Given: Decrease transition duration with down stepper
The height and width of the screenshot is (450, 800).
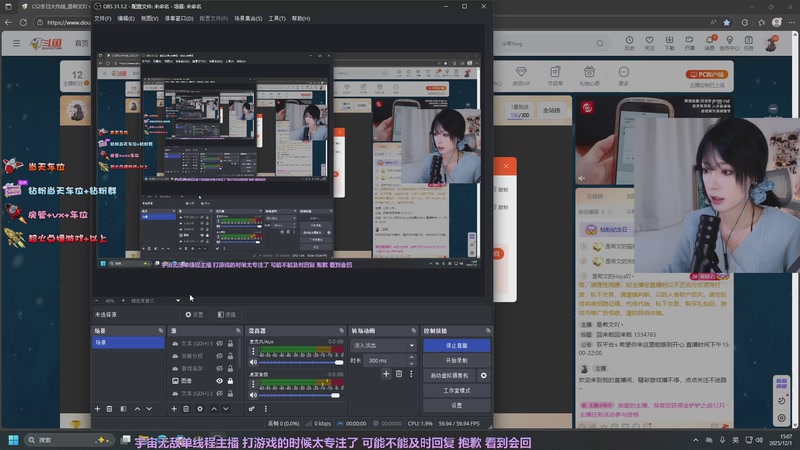Looking at the screenshot, I should pos(411,363).
